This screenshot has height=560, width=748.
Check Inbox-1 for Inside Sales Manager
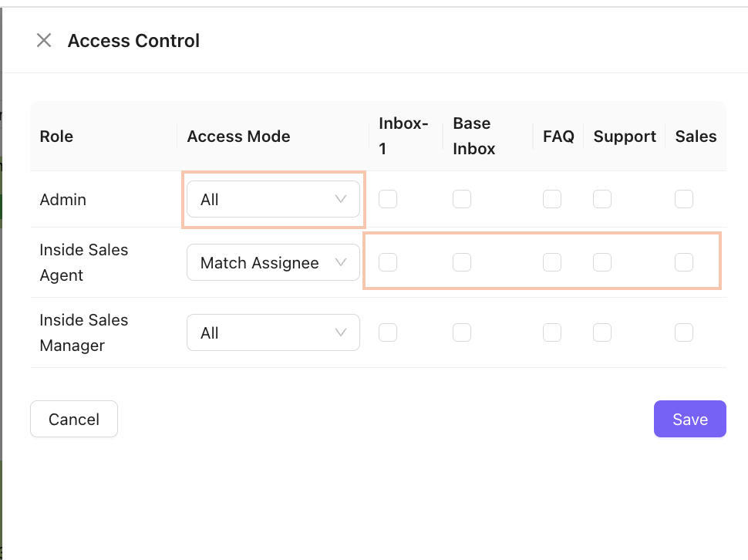click(388, 332)
